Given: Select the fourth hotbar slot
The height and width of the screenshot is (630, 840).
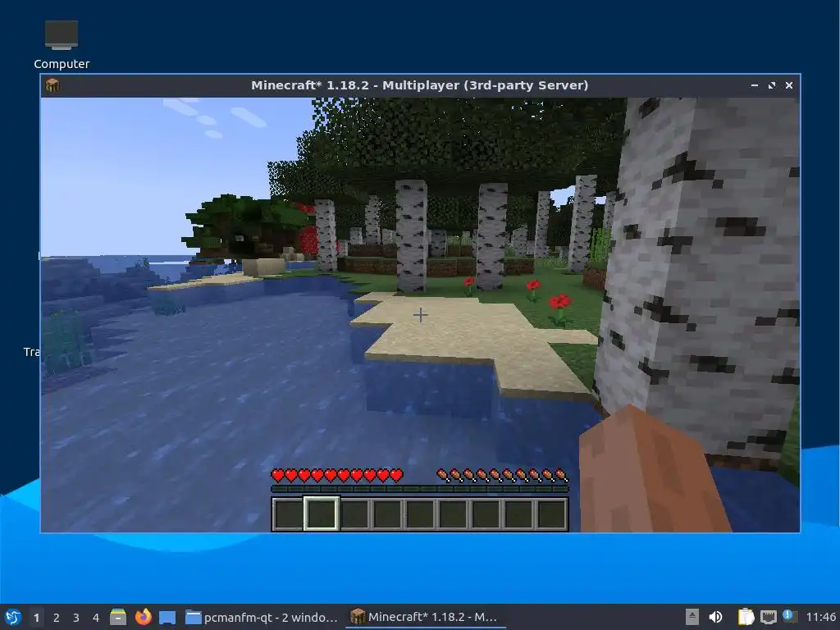Looking at the screenshot, I should (387, 514).
